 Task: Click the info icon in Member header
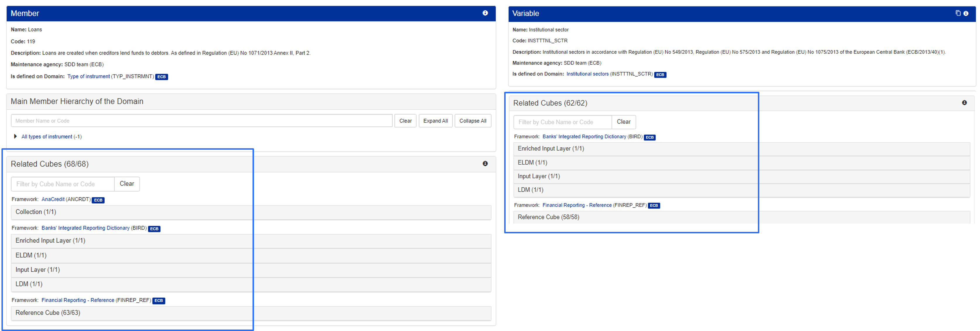(485, 13)
